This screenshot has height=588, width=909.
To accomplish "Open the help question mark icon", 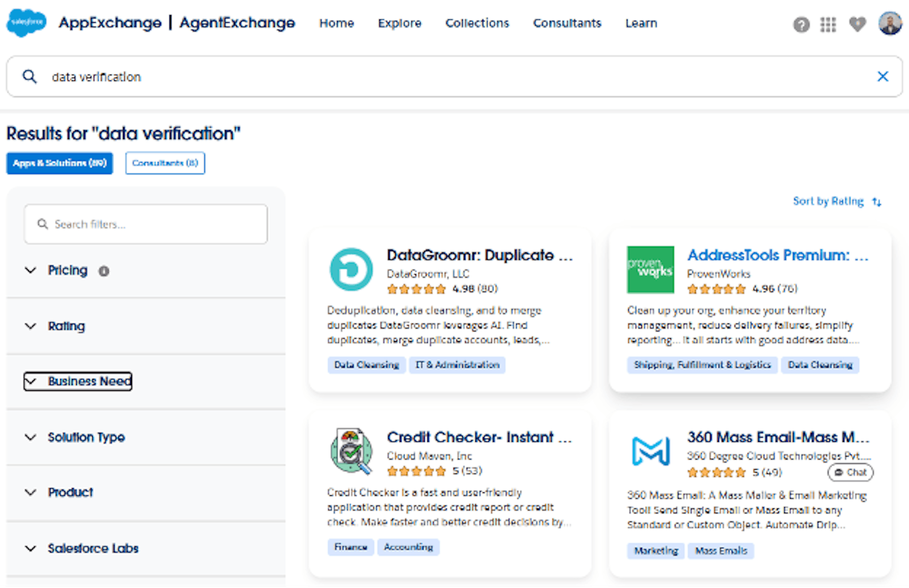I will (x=801, y=24).
